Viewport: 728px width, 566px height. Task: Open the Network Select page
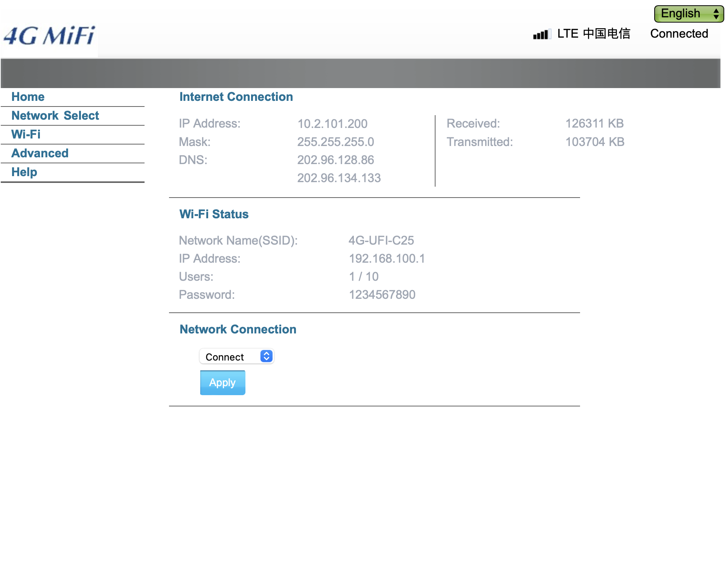[x=55, y=116]
